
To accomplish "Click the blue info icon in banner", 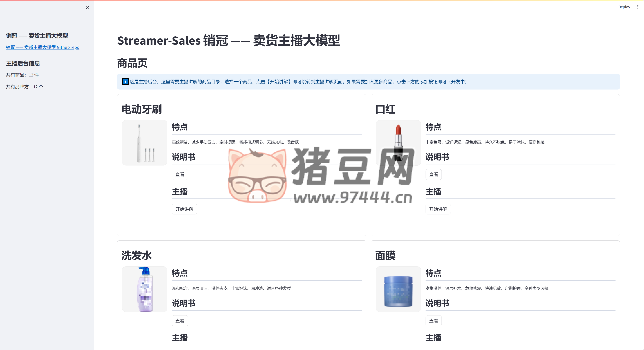I will (125, 82).
